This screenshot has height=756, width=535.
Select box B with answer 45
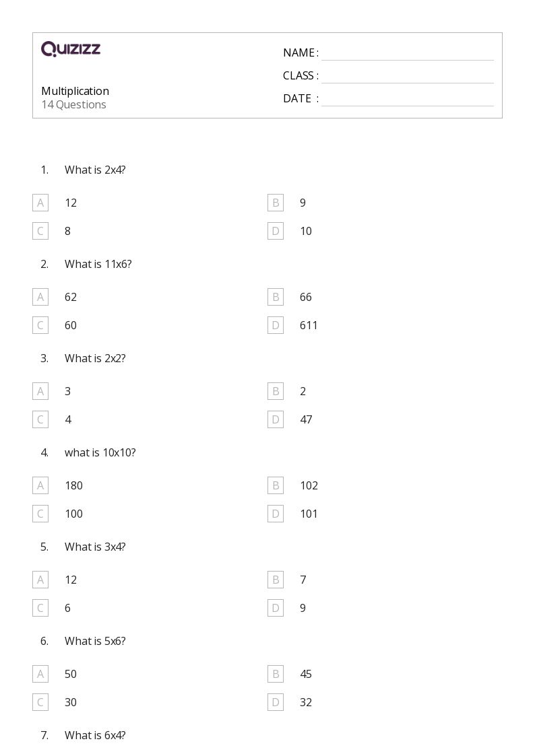click(276, 674)
